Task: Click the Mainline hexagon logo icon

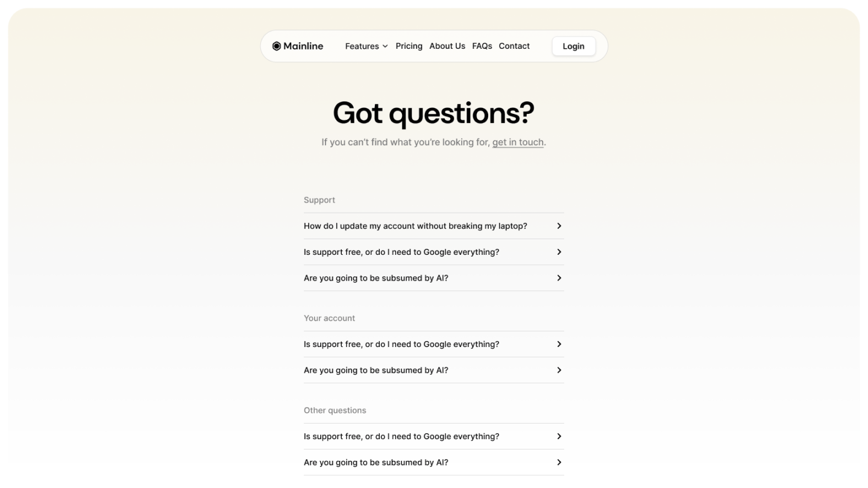Action: pos(276,46)
